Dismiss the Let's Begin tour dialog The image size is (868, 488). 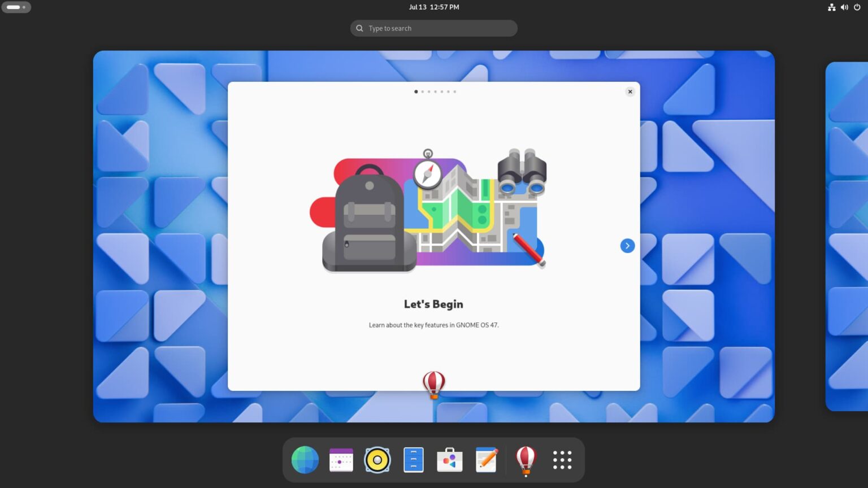coord(630,91)
